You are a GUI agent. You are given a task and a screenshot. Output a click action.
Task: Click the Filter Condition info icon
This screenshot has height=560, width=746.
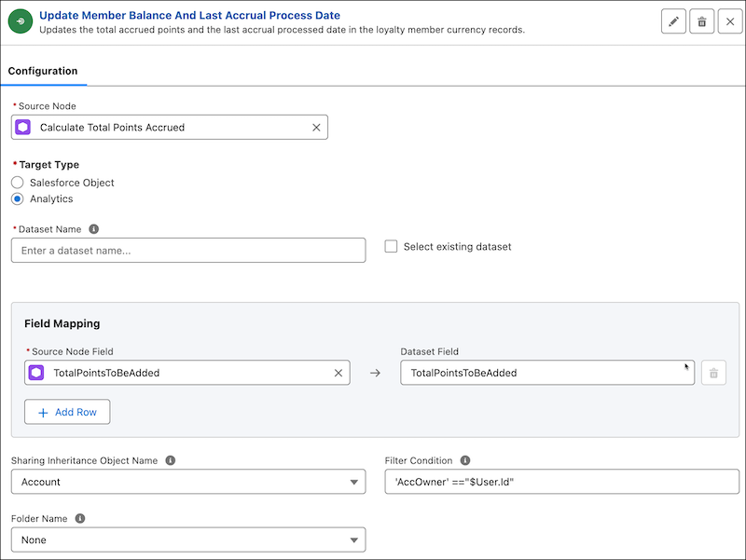465,460
